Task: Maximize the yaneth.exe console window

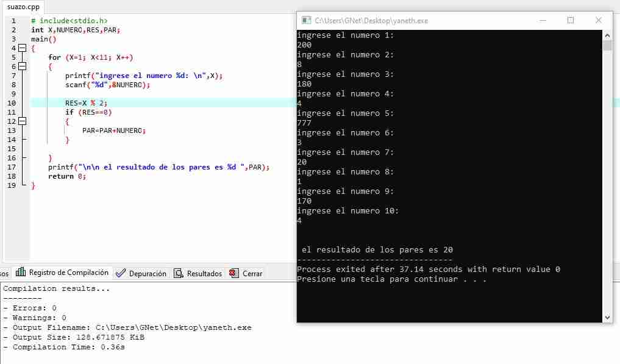Action: point(570,21)
